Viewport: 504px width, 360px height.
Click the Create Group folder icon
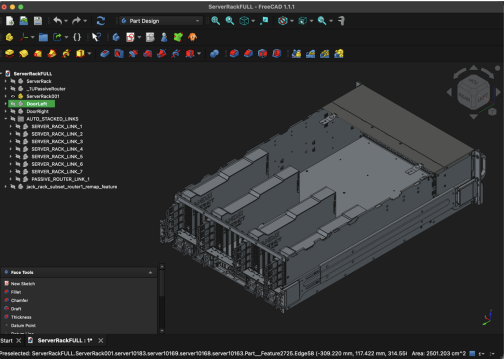43,37
